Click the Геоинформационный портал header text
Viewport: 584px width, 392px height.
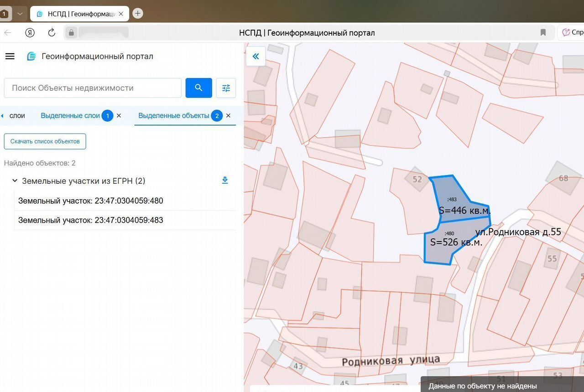[x=97, y=57]
